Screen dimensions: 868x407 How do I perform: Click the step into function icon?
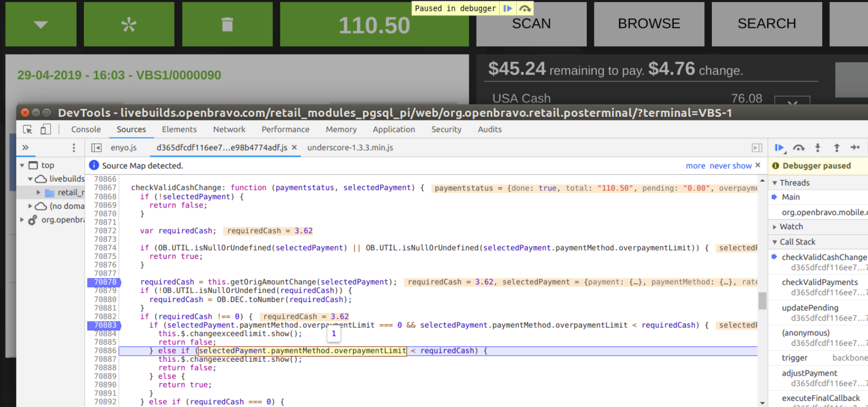[x=818, y=148]
